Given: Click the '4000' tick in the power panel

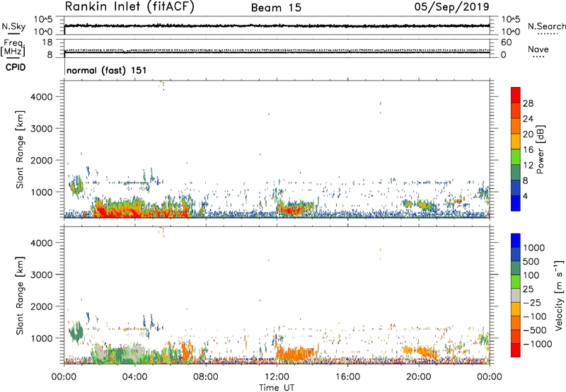Looking at the screenshot, I should pos(42,97).
